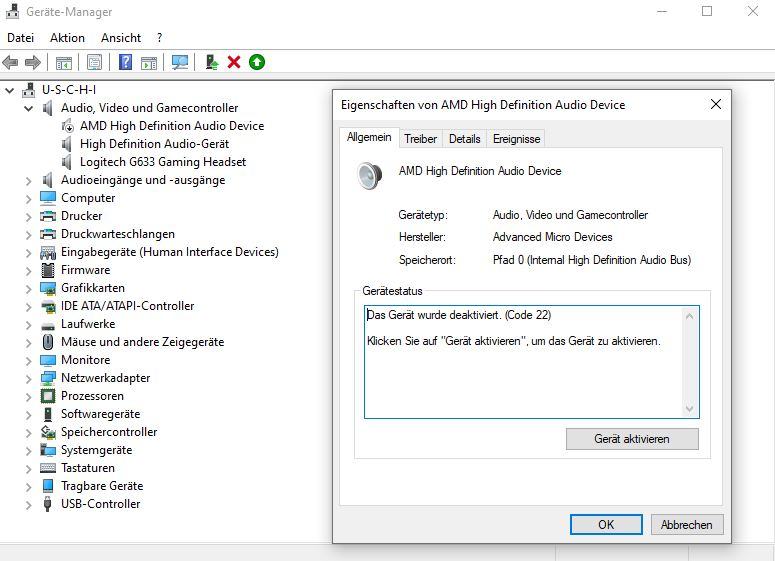Open the ? help menu
The width and height of the screenshot is (775, 561).
159,38
